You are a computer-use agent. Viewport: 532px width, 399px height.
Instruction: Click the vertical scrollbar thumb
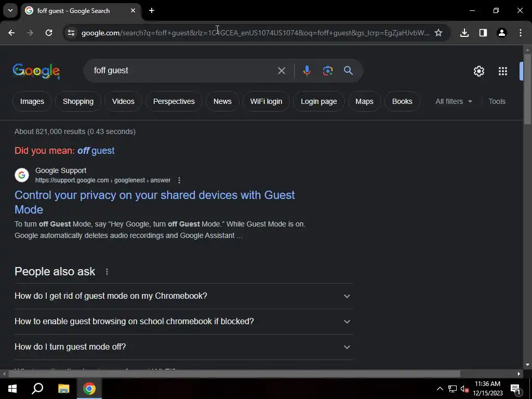[527, 89]
